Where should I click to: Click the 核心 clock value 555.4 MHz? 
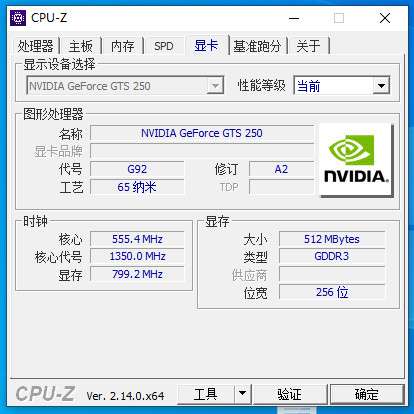click(x=137, y=239)
